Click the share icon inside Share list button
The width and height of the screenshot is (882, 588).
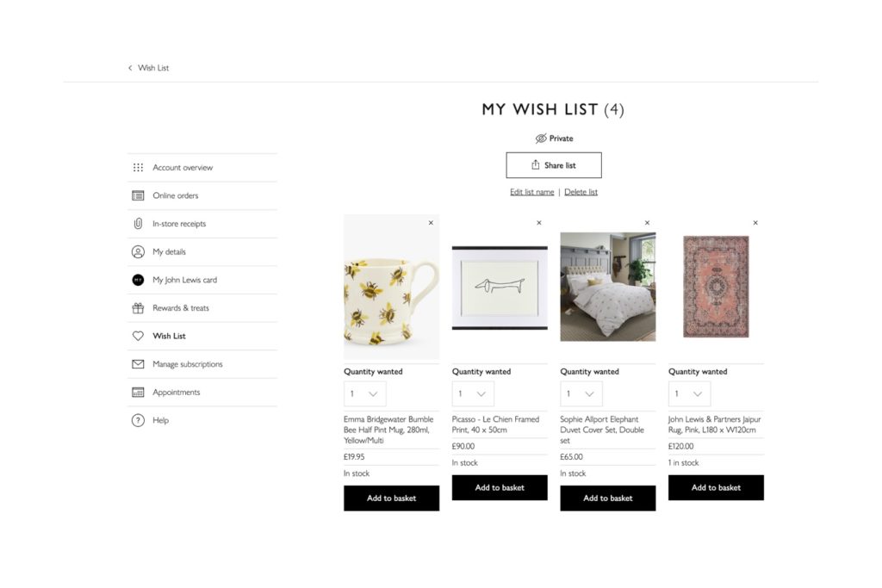point(535,164)
